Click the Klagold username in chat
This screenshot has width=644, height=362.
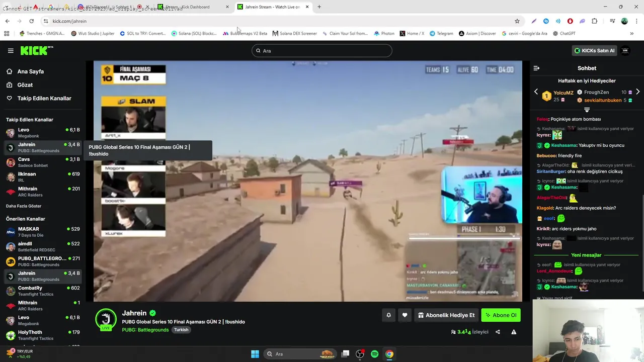[545, 208]
